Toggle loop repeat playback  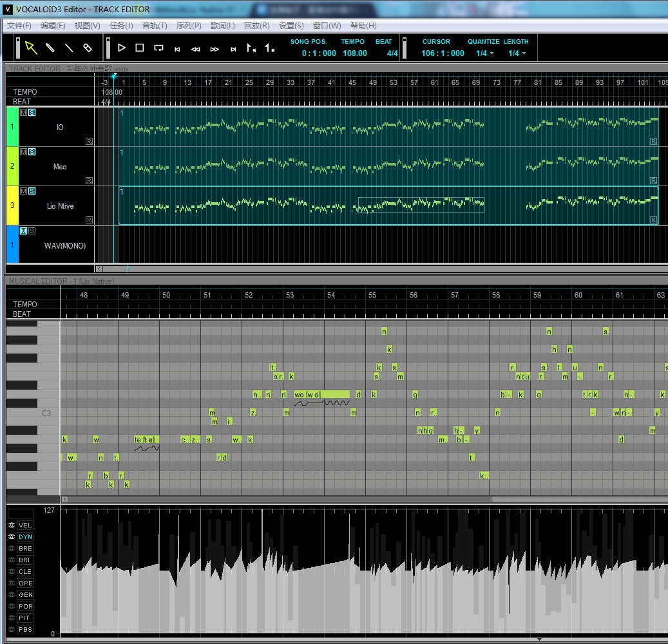[x=158, y=48]
